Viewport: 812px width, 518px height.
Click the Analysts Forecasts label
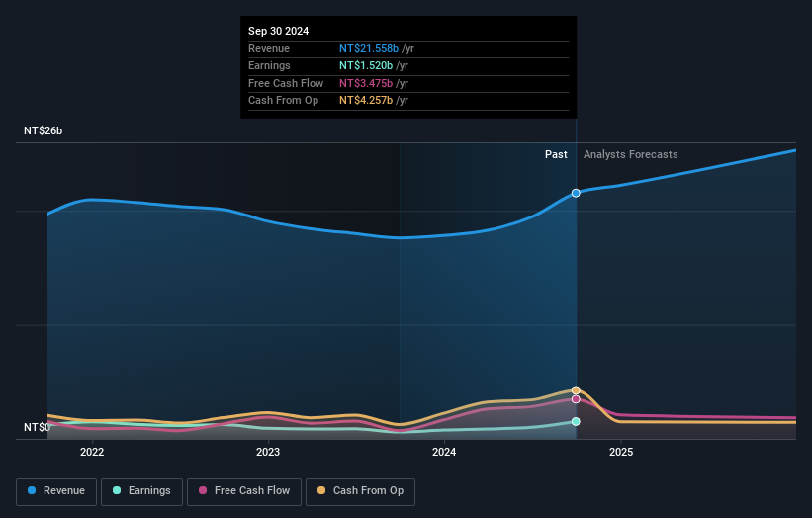pos(630,155)
